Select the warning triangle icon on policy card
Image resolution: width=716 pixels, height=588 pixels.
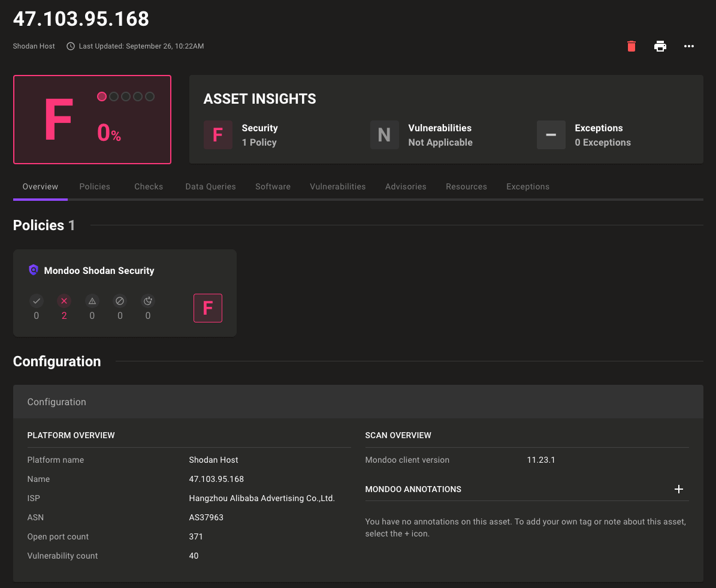[92, 301]
